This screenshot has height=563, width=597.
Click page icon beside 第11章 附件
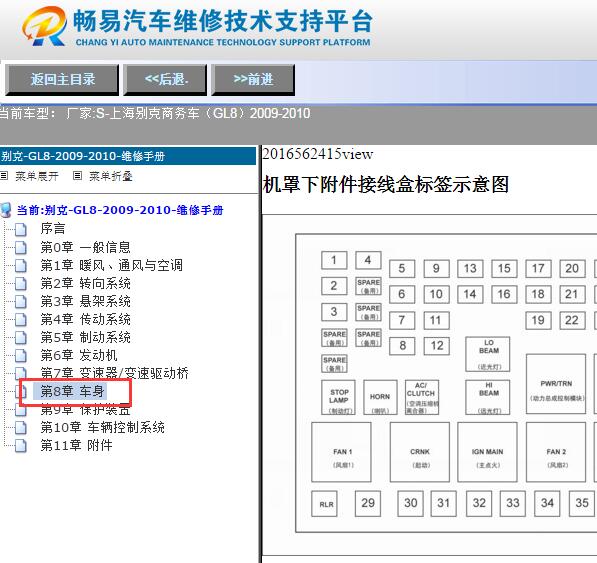(21, 445)
